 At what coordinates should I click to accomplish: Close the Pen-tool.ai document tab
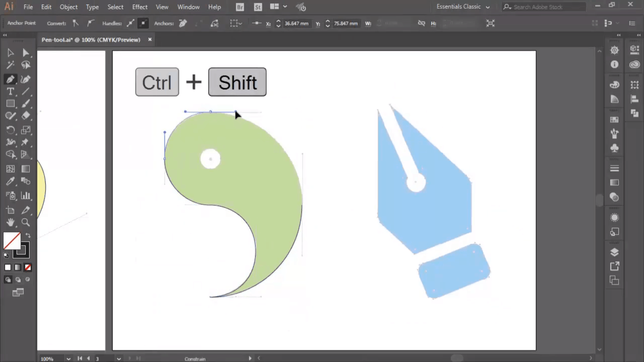[150, 40]
